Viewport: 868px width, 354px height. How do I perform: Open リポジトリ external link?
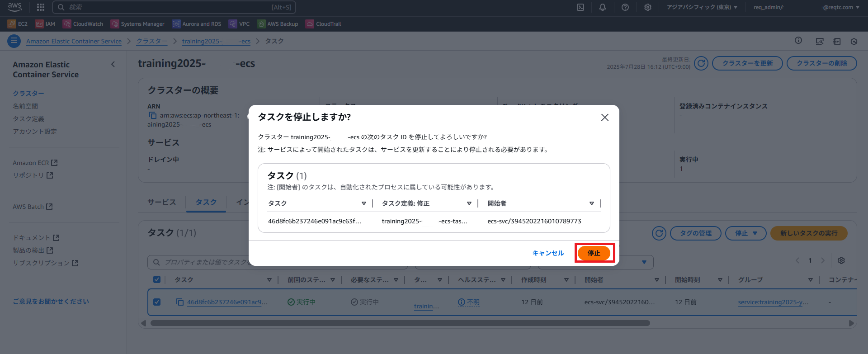(33, 175)
